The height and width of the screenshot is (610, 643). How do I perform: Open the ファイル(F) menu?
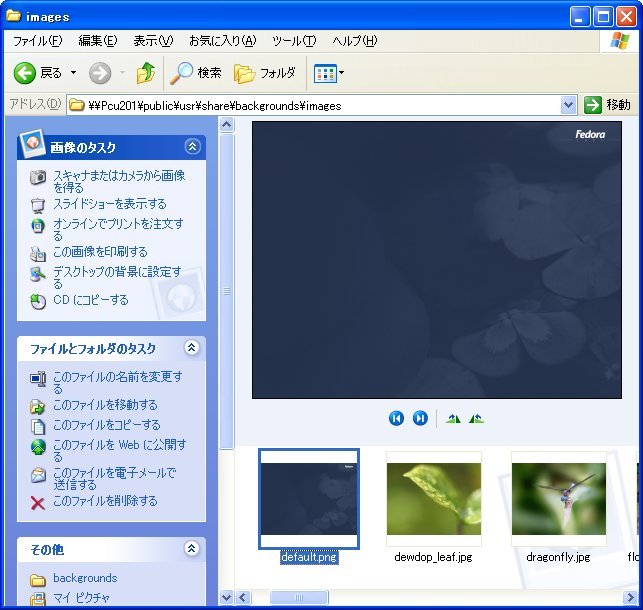click(38, 41)
